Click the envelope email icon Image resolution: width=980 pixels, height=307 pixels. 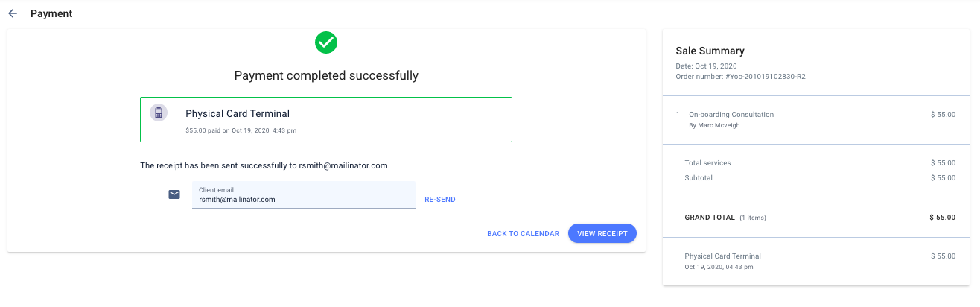point(174,194)
